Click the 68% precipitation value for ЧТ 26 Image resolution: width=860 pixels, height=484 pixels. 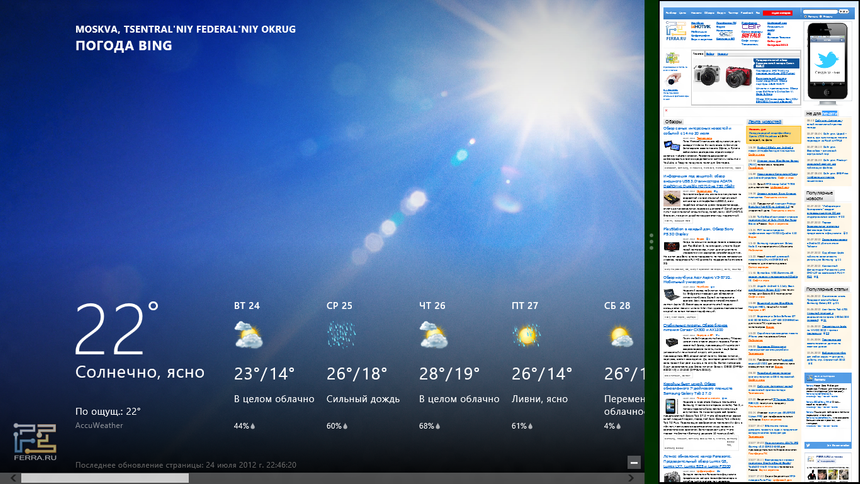[427, 426]
